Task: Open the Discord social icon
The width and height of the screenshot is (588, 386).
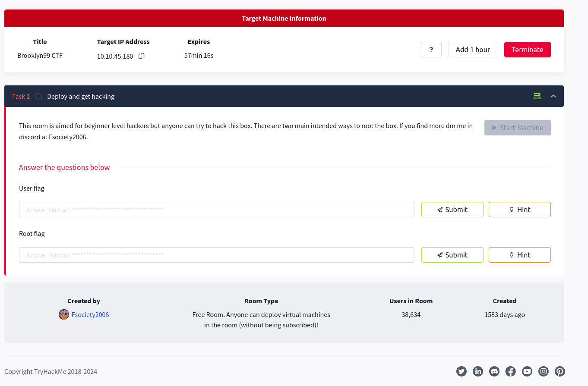Action: (x=494, y=371)
